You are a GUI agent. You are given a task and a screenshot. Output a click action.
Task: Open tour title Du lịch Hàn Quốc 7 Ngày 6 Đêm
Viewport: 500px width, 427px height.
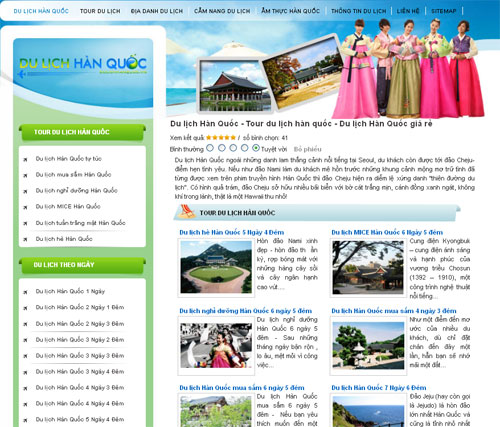click(379, 388)
